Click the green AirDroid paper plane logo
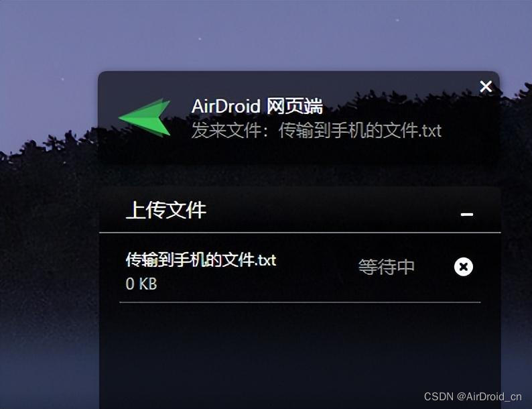This screenshot has height=409, width=532. 145,117
